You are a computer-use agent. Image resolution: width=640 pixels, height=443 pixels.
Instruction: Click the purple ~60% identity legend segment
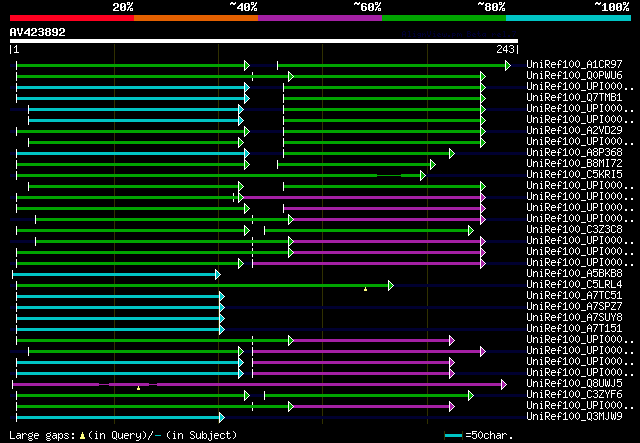tap(320, 18)
